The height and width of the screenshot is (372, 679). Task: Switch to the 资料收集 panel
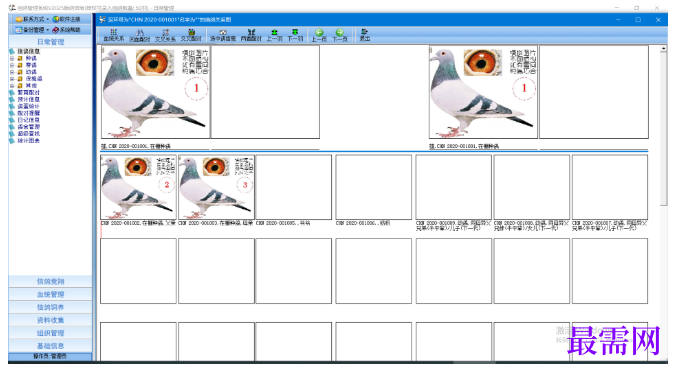coord(50,320)
